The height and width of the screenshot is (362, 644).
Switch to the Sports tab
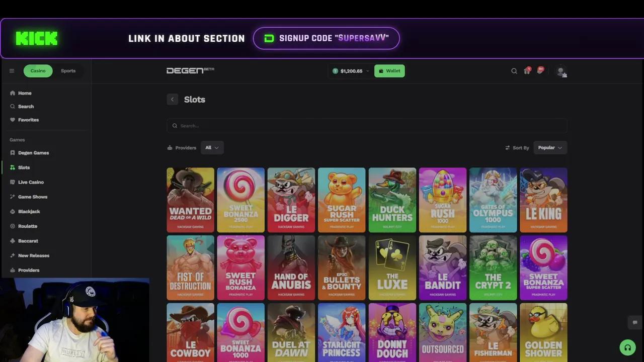pos(68,71)
